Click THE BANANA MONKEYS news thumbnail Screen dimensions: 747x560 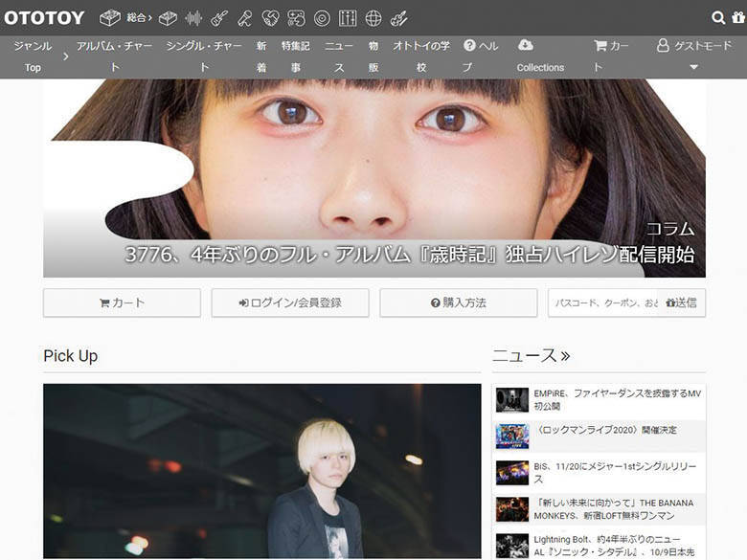(512, 509)
